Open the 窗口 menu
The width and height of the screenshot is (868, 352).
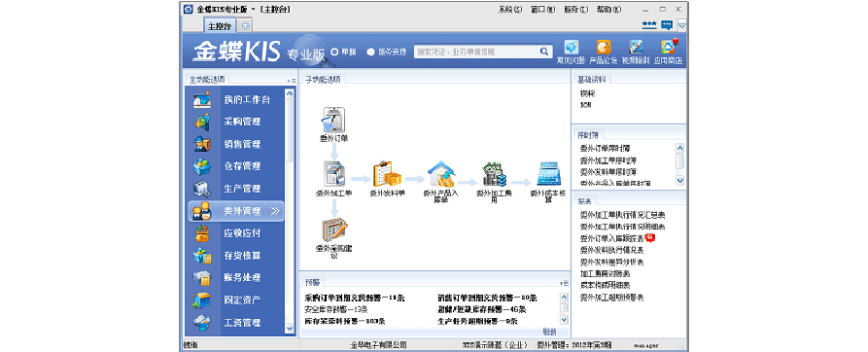pyautogui.click(x=542, y=10)
